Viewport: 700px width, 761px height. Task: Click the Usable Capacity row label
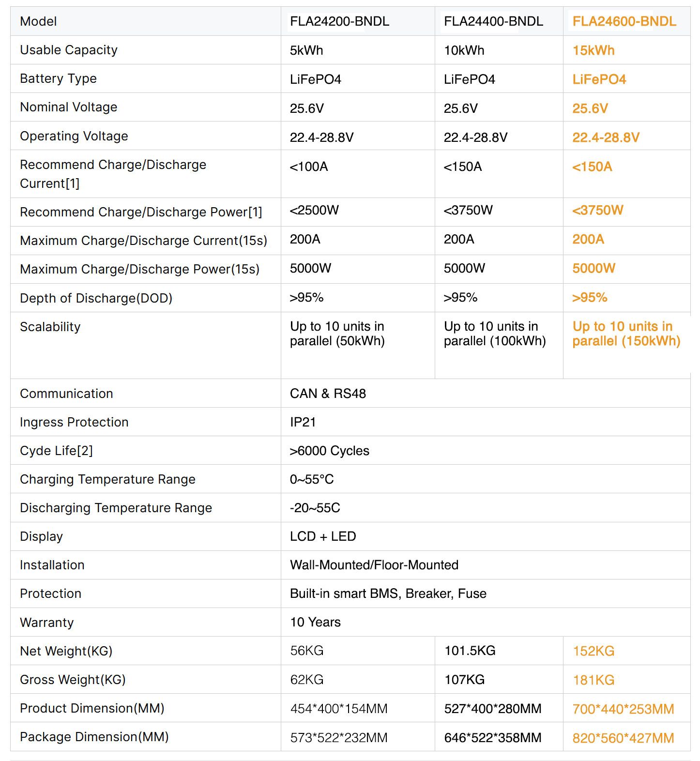[69, 50]
